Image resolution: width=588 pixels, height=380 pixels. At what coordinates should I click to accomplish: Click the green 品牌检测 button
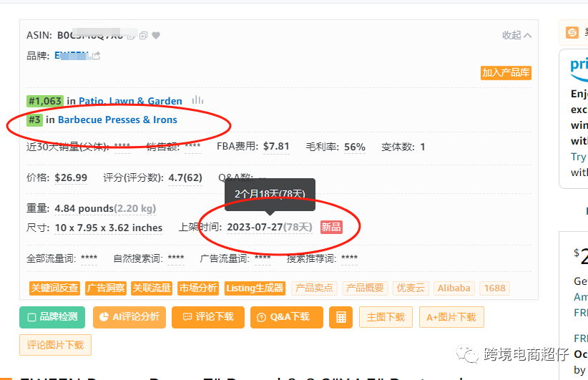point(52,317)
